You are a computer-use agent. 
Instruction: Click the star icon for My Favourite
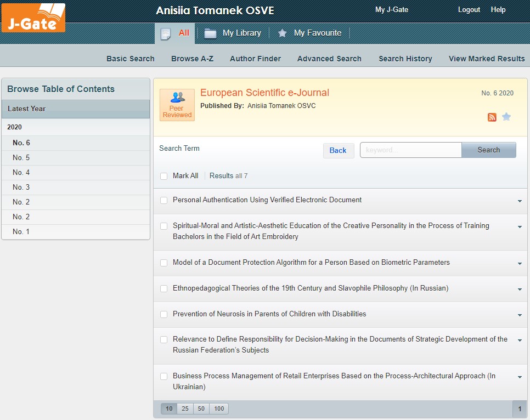click(283, 33)
